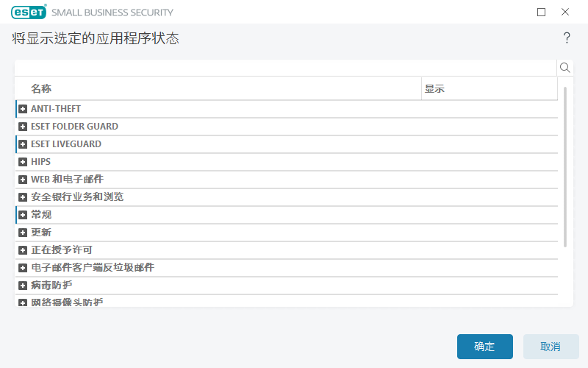Click the ESET logo in title bar
This screenshot has height=368, width=588.
[29, 13]
